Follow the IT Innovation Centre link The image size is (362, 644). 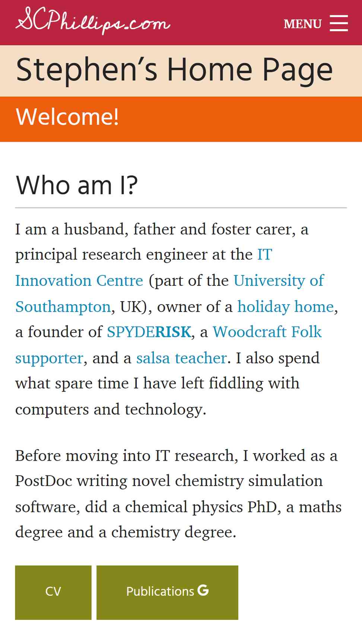pyautogui.click(x=79, y=280)
